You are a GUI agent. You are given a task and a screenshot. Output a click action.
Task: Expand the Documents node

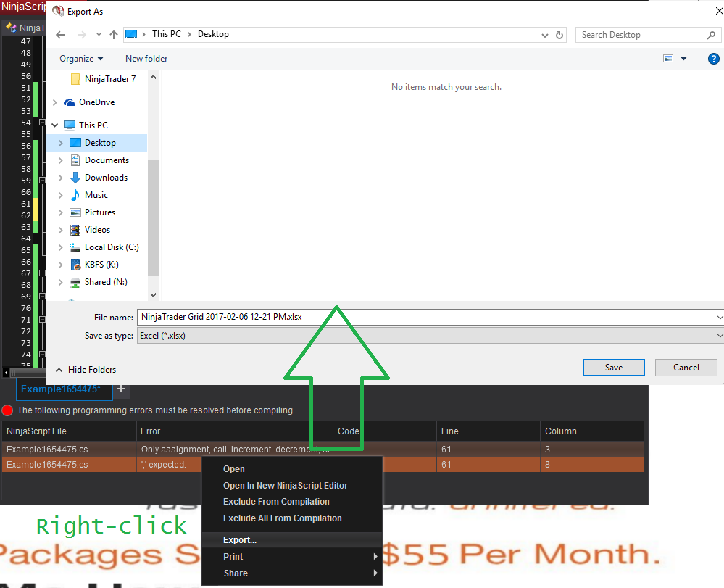(x=60, y=160)
